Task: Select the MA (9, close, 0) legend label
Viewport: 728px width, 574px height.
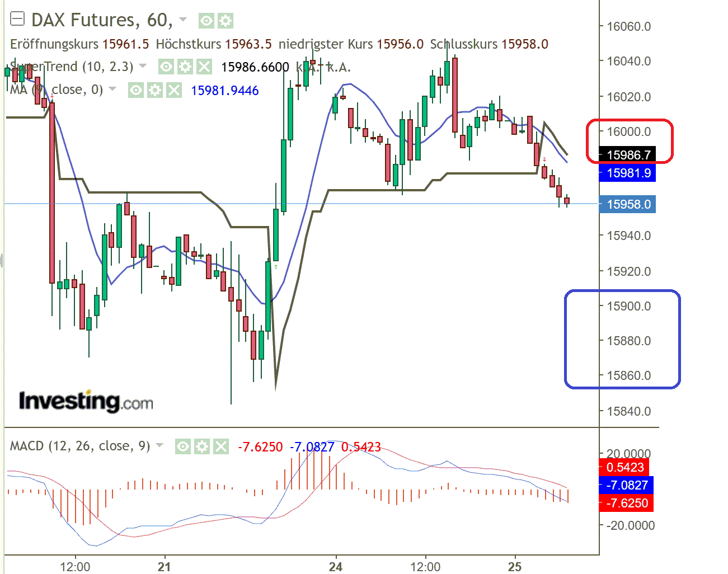Action: pos(57,90)
